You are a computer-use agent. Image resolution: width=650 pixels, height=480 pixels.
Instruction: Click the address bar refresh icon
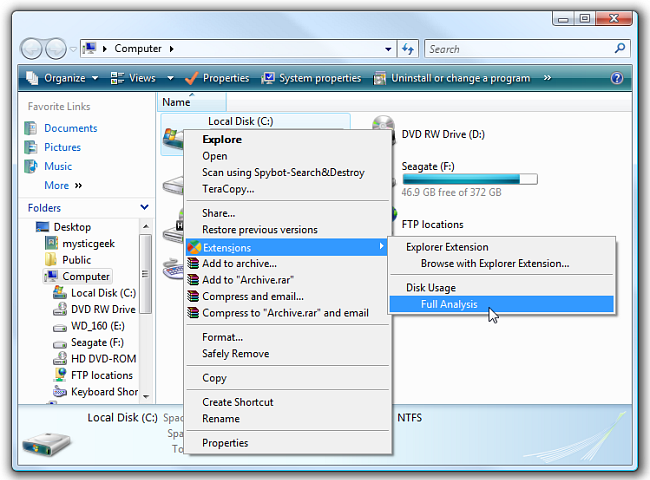(x=407, y=49)
